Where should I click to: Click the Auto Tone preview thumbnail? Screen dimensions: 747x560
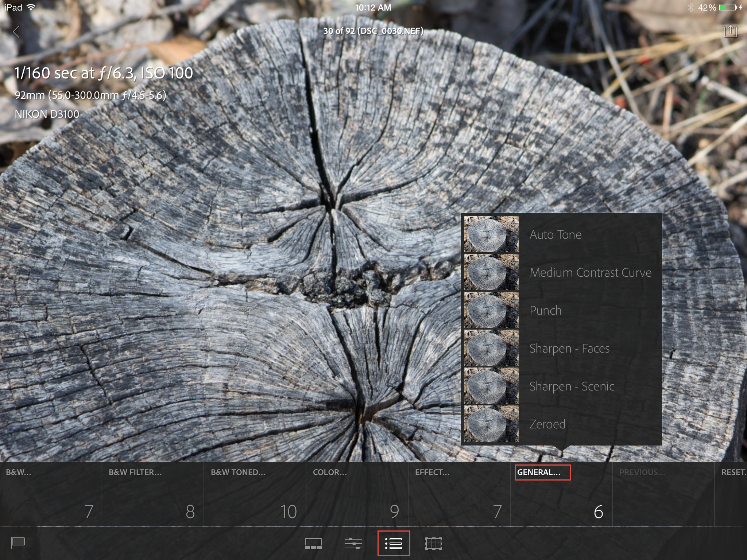[491, 234]
